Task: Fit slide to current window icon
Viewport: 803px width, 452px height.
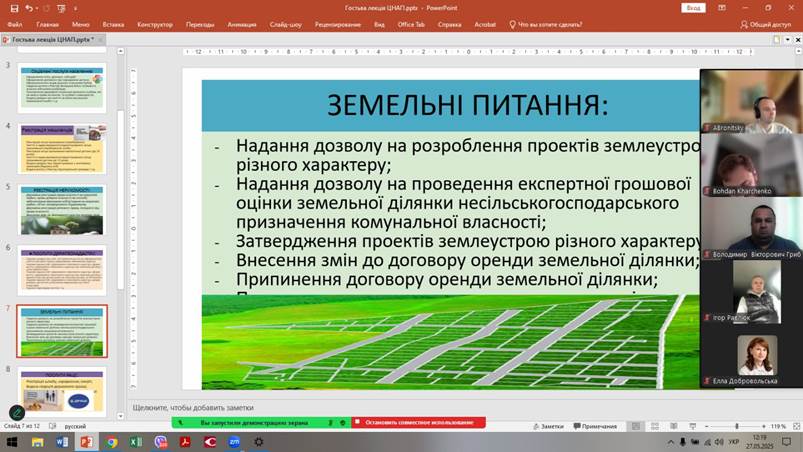Action: pos(796,426)
